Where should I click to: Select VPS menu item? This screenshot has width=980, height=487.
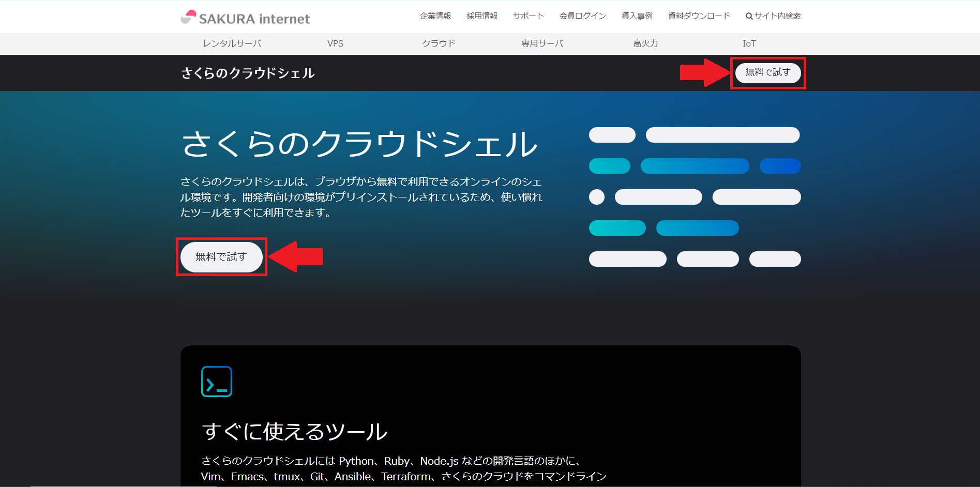coord(336,43)
